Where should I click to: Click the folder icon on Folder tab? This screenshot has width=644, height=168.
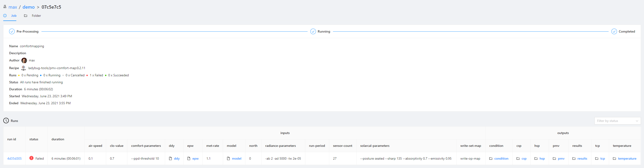pos(26,16)
